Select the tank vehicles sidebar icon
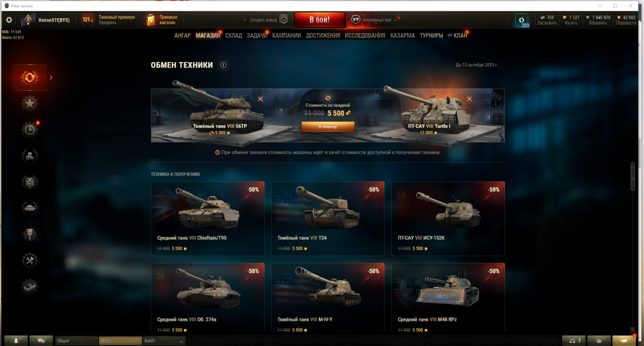Screen dimensions: 644x346 pos(30,207)
